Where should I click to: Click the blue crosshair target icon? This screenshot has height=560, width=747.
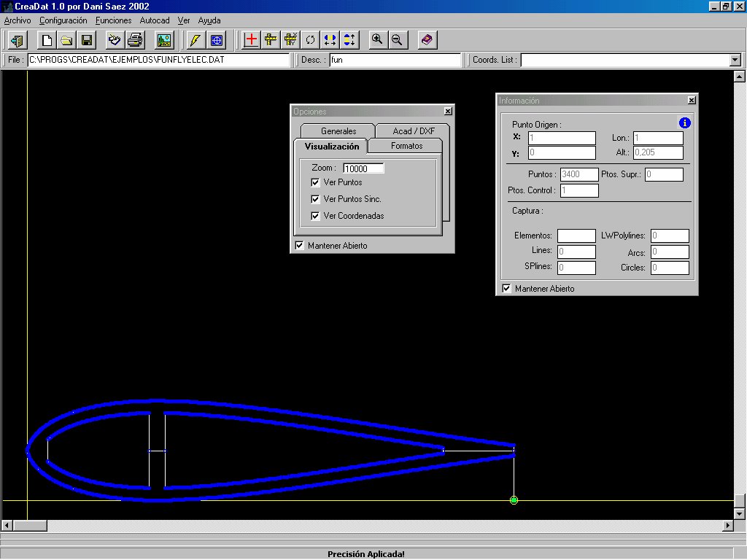tap(216, 40)
